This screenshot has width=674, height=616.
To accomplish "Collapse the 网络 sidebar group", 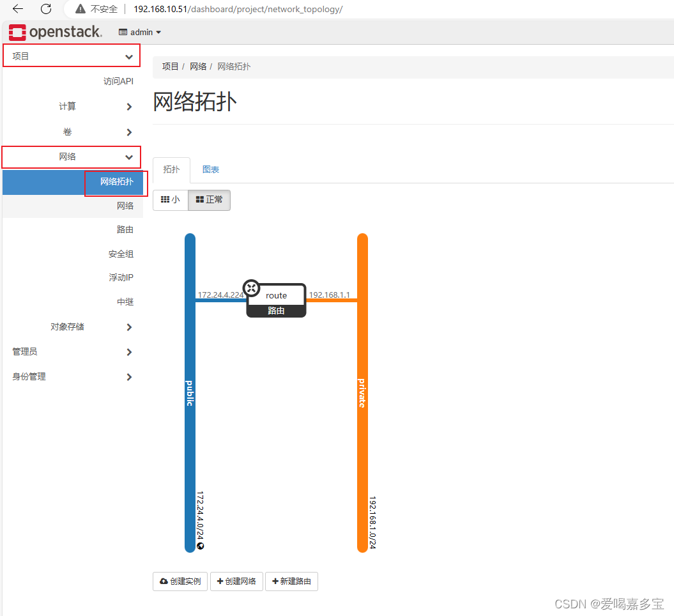I will [x=72, y=157].
